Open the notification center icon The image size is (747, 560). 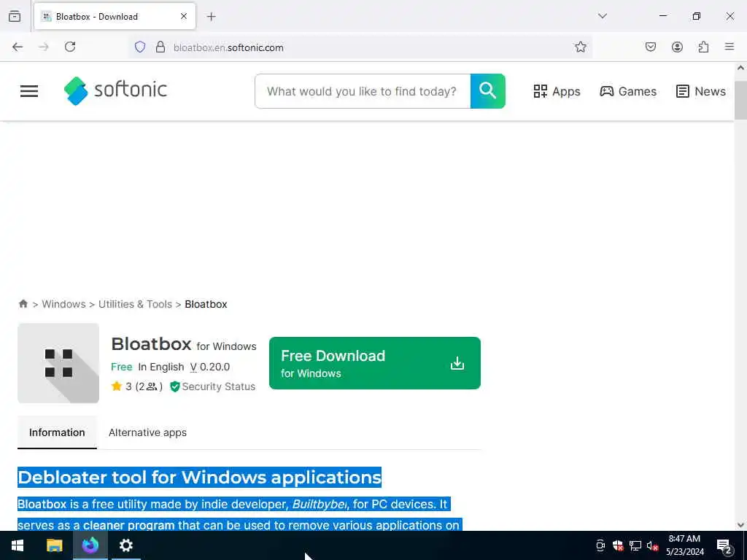[724, 545]
